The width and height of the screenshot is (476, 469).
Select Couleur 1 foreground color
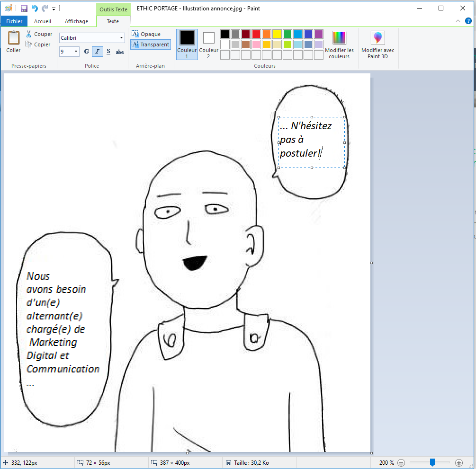(187, 44)
